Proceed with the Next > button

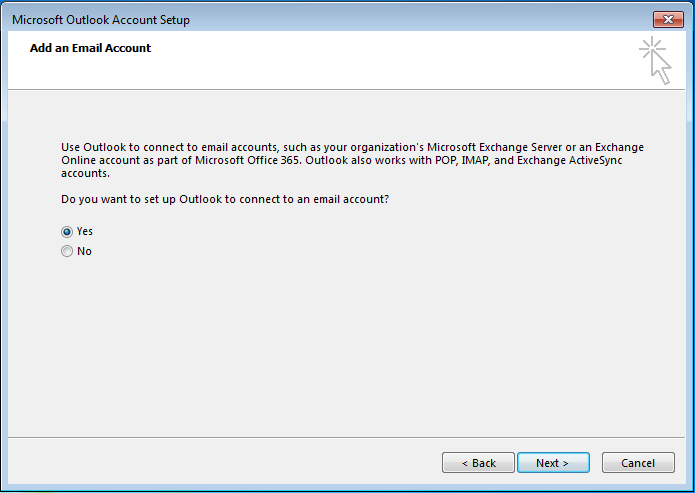[553, 463]
